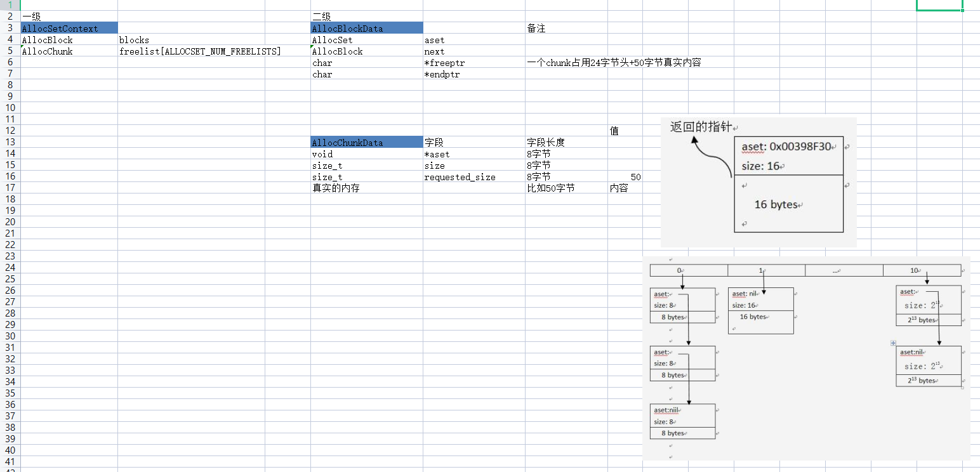980x472 pixels.
Task: Select the 真实的内存 cell
Action: [x=367, y=188]
